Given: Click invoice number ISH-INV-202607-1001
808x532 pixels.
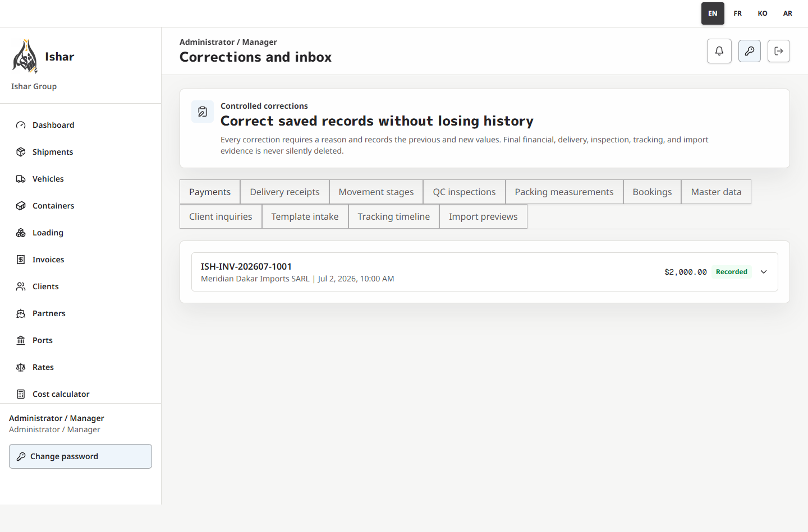Looking at the screenshot, I should tap(246, 266).
